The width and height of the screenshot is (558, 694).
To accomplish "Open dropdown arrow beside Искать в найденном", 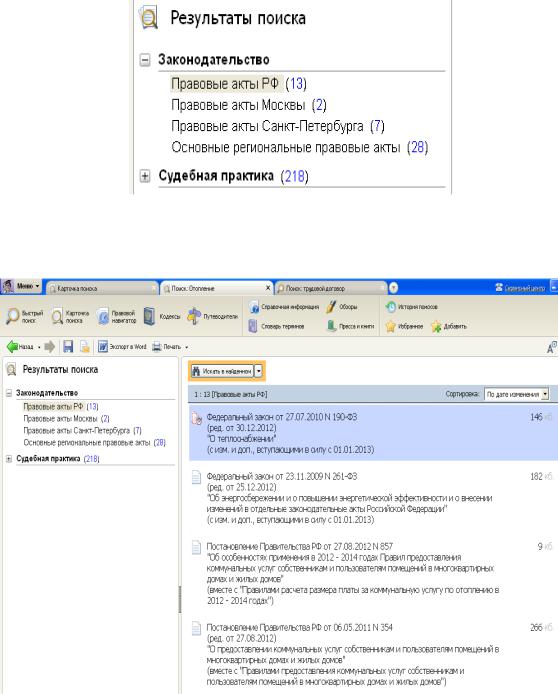I will coord(259,371).
